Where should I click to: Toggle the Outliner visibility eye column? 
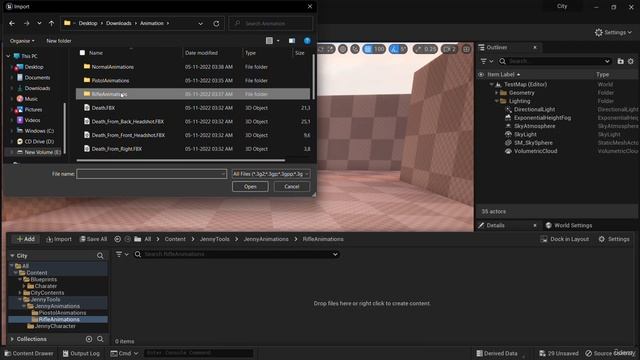481,75
